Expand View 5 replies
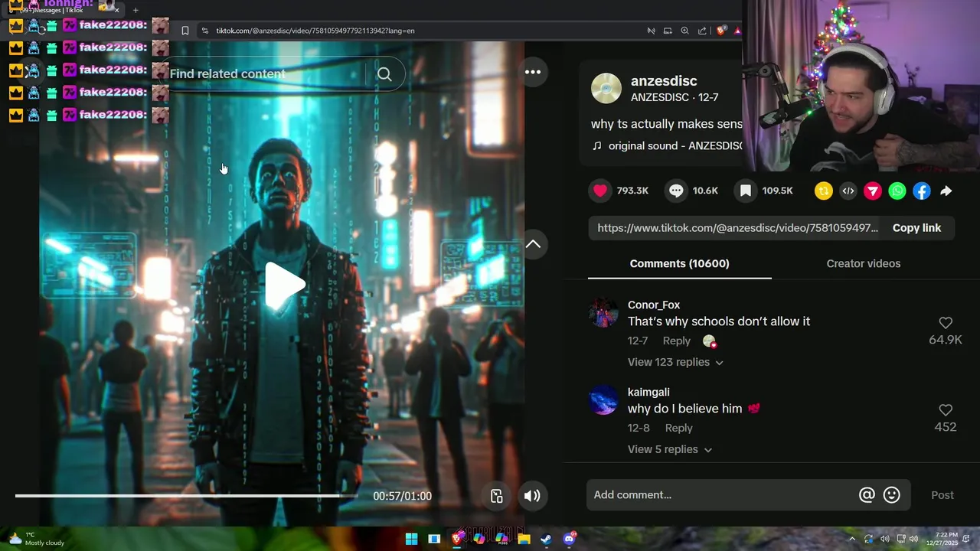Viewport: 980px width, 551px height. pyautogui.click(x=670, y=449)
